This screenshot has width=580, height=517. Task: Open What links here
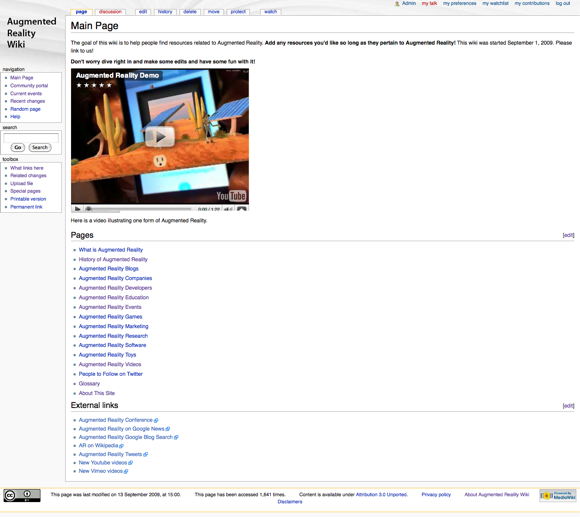pyautogui.click(x=27, y=168)
